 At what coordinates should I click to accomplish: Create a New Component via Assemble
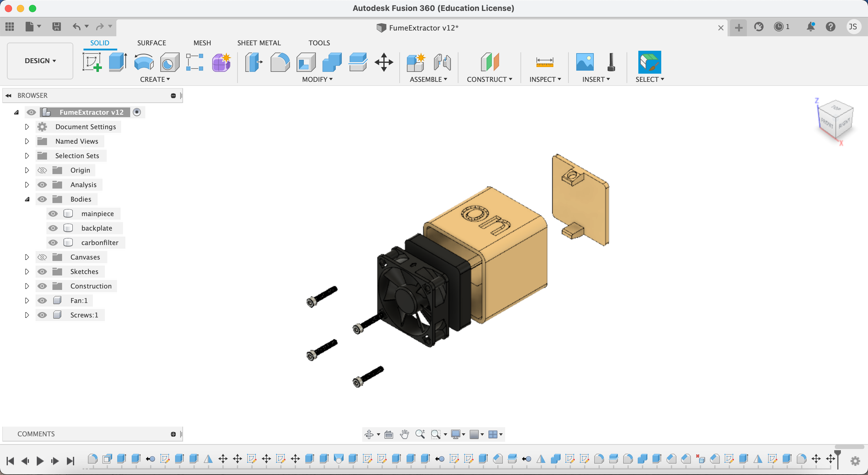[416, 62]
